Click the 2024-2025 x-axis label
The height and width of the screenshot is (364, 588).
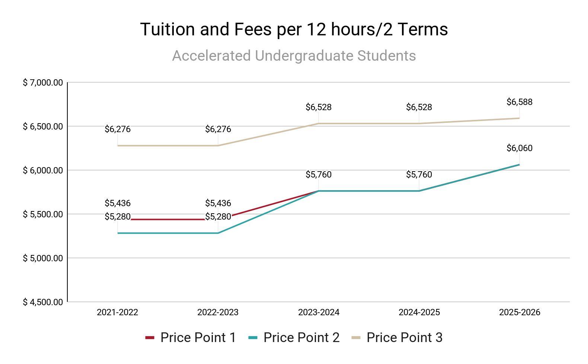pyautogui.click(x=419, y=312)
